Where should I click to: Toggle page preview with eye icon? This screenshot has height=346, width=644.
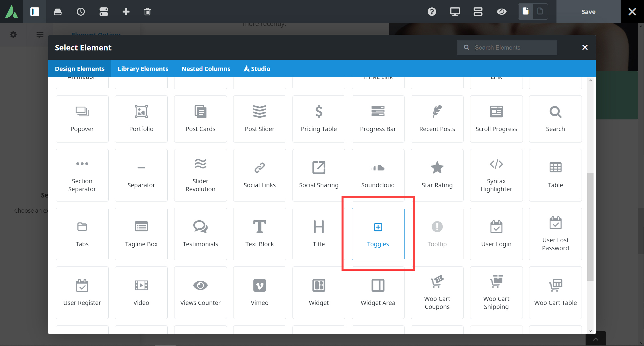click(x=501, y=12)
